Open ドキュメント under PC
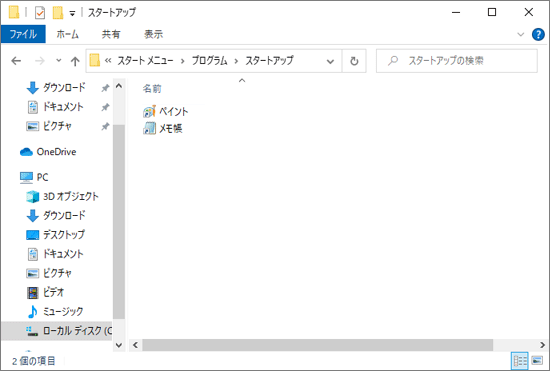Image resolution: width=550 pixels, height=371 pixels. coord(63,254)
